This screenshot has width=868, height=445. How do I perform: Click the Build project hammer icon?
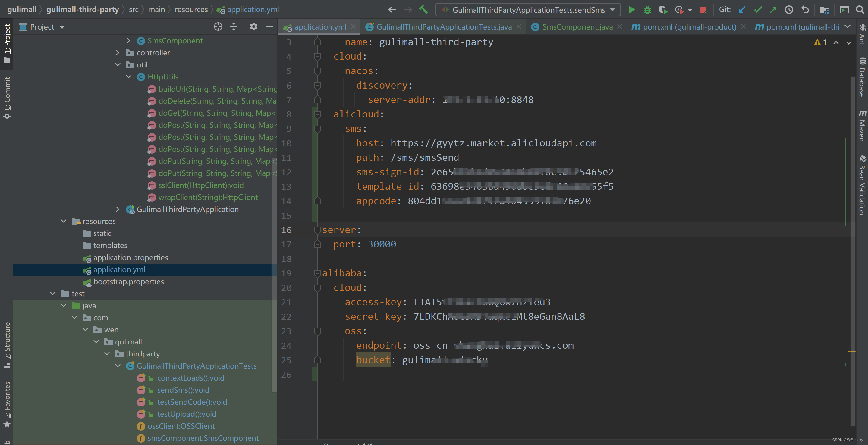423,10
